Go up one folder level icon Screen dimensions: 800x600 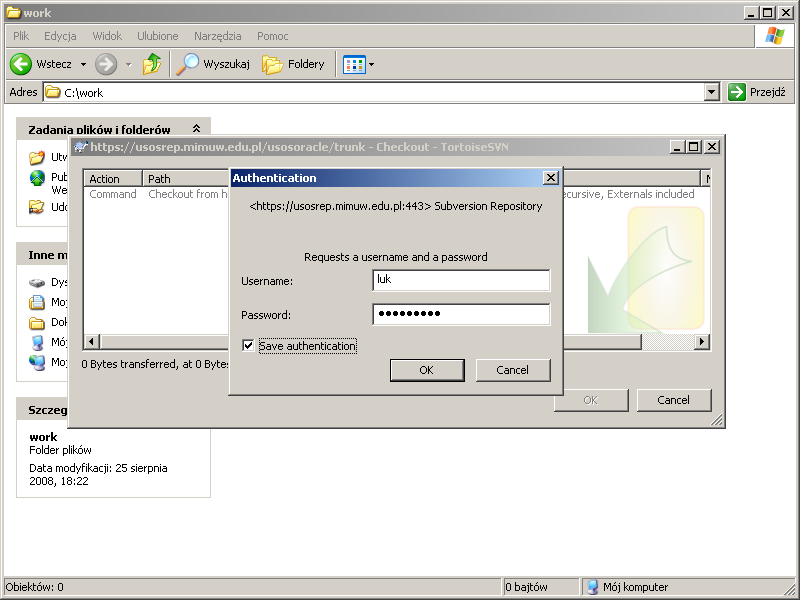(152, 64)
